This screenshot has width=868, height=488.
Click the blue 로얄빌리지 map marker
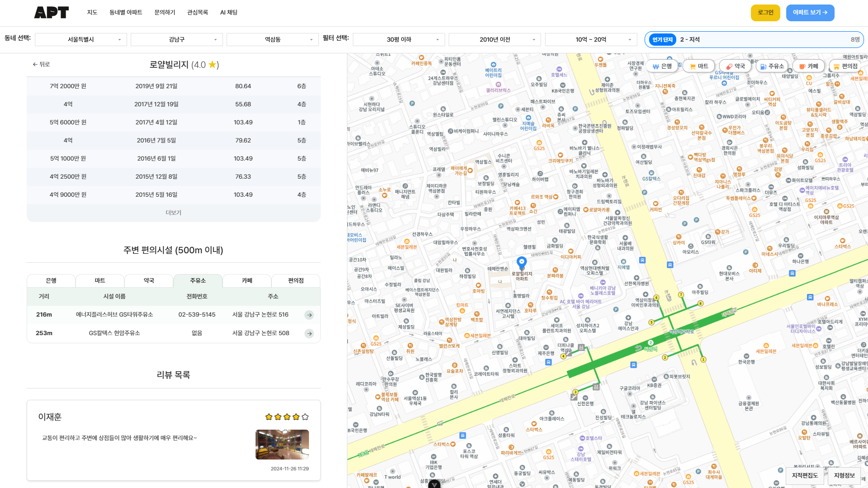coord(522,262)
